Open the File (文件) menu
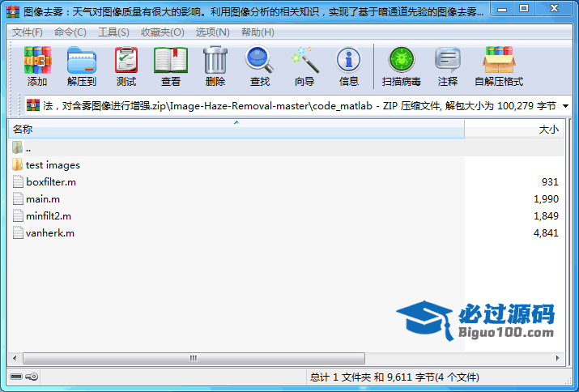Screen dimensions: 579x392 (x=28, y=32)
